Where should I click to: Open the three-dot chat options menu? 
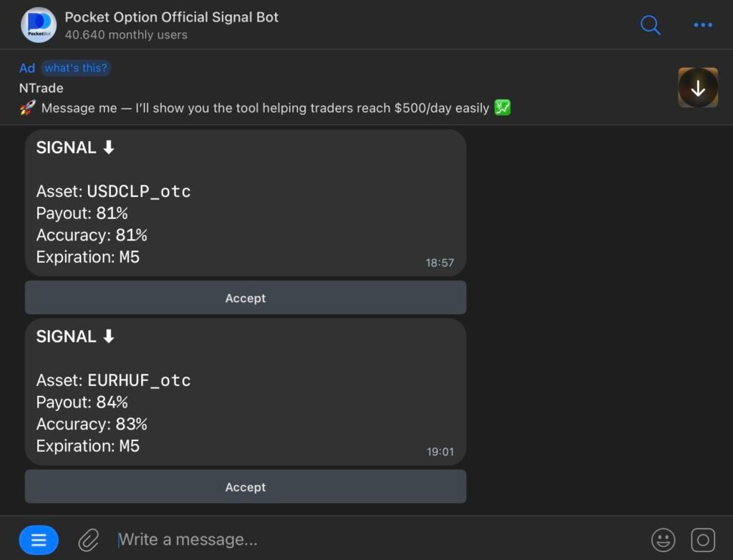pos(702,24)
